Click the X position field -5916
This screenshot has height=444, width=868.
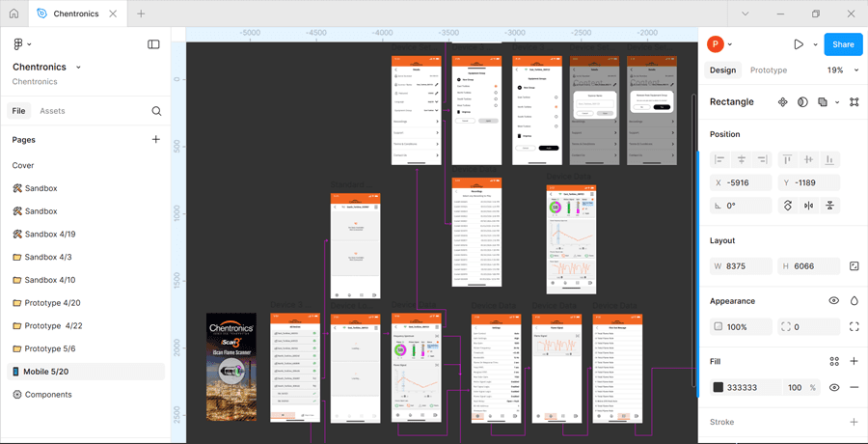point(741,182)
